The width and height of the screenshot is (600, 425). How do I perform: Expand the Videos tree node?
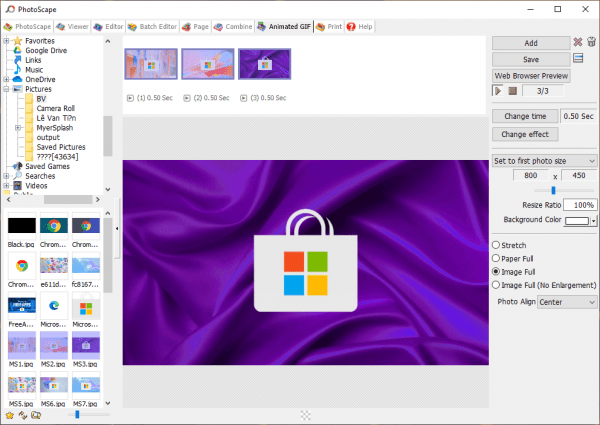pyautogui.click(x=7, y=186)
